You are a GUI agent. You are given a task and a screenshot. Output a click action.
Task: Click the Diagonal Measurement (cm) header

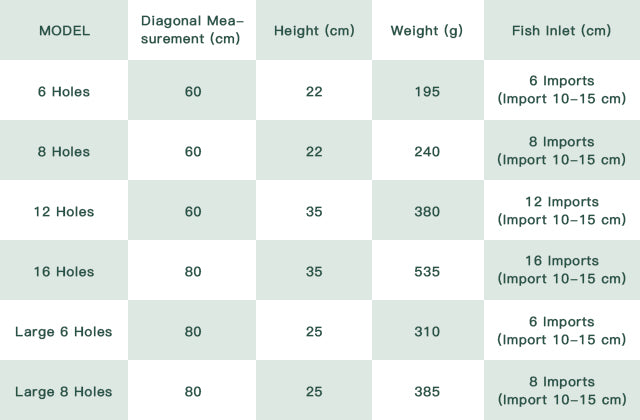point(193,30)
